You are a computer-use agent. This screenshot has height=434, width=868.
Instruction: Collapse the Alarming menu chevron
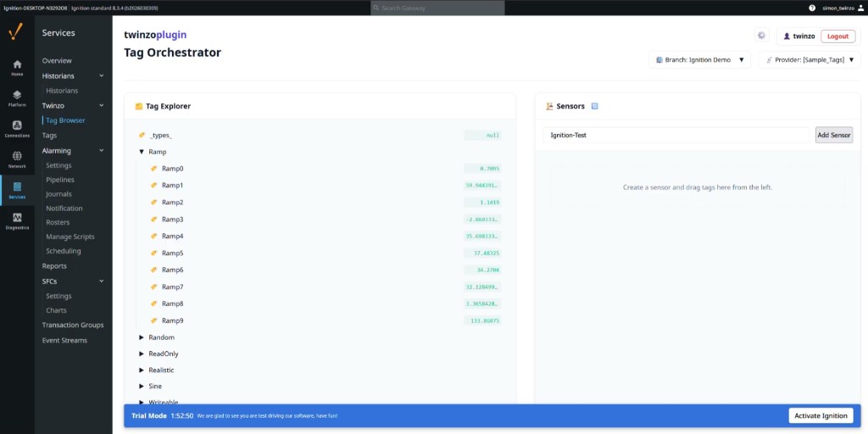pos(102,151)
